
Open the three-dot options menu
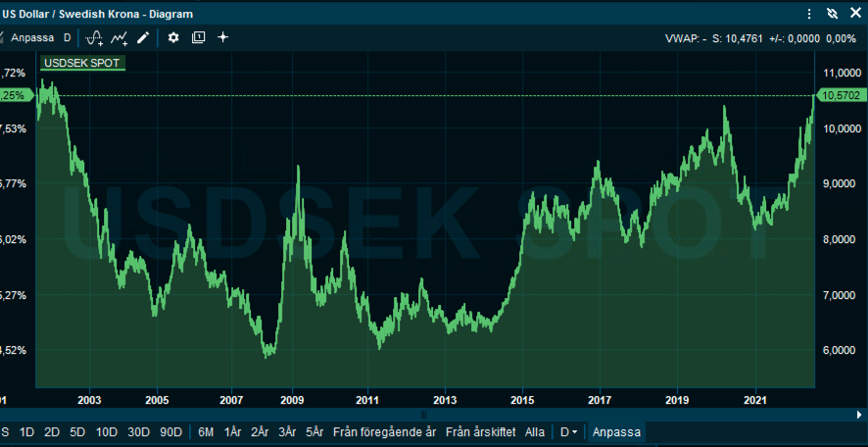click(x=809, y=14)
